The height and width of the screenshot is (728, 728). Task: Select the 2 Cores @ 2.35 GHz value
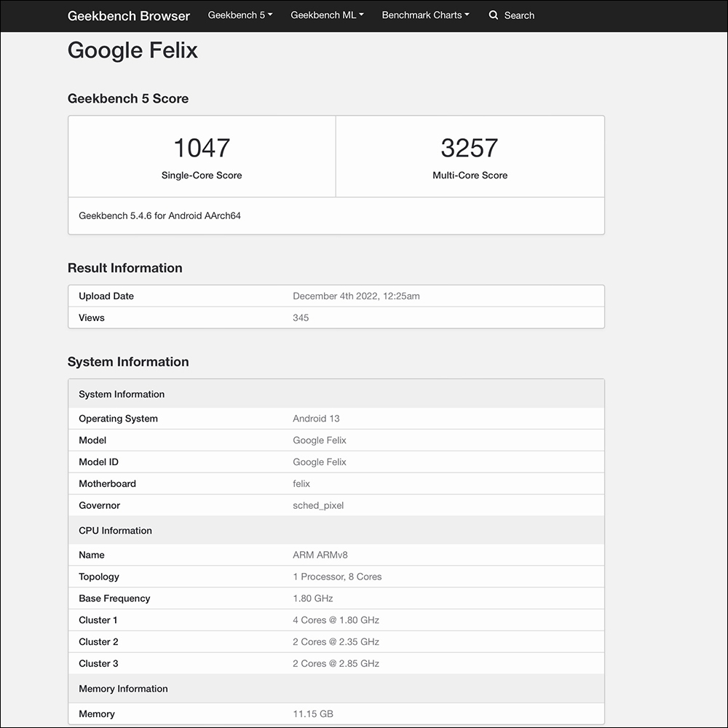click(336, 641)
